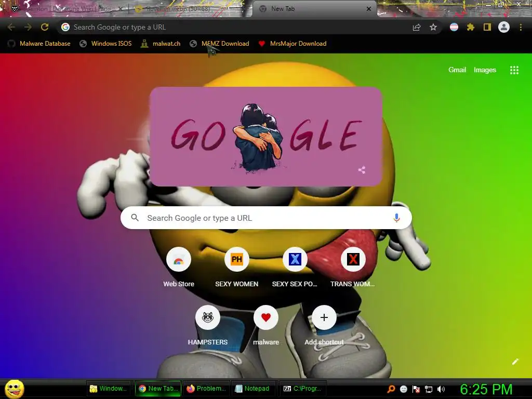Click the Google apps grid icon
This screenshot has height=399, width=532.
[x=514, y=70]
